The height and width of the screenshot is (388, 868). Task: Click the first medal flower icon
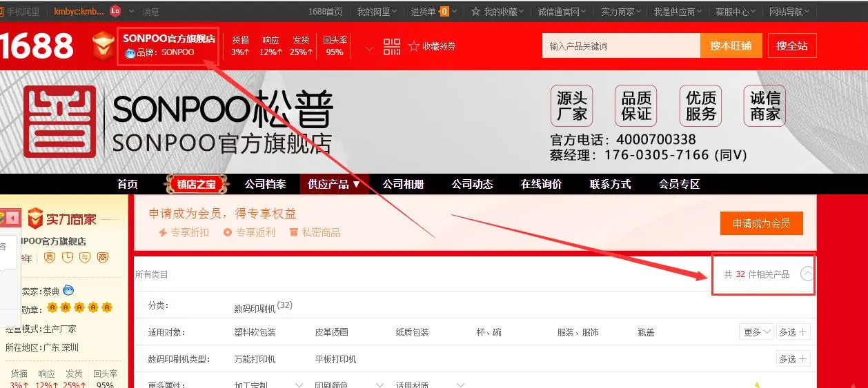click(52, 307)
